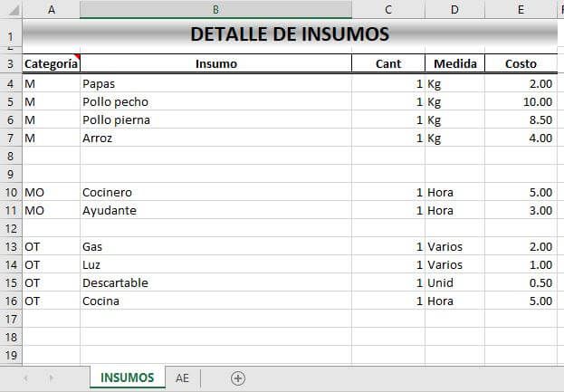Click the Unid measure cell
Viewport: 564px width, 392px height.
point(443,282)
